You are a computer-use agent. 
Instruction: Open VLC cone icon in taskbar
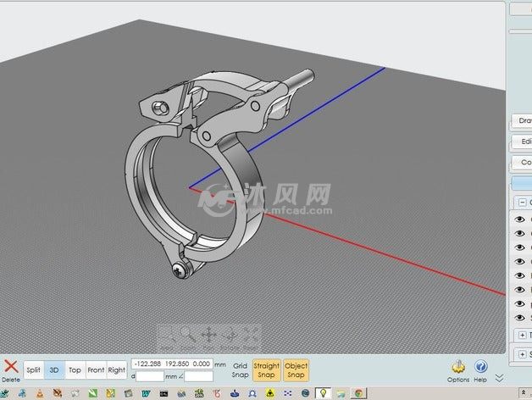click(x=40, y=393)
